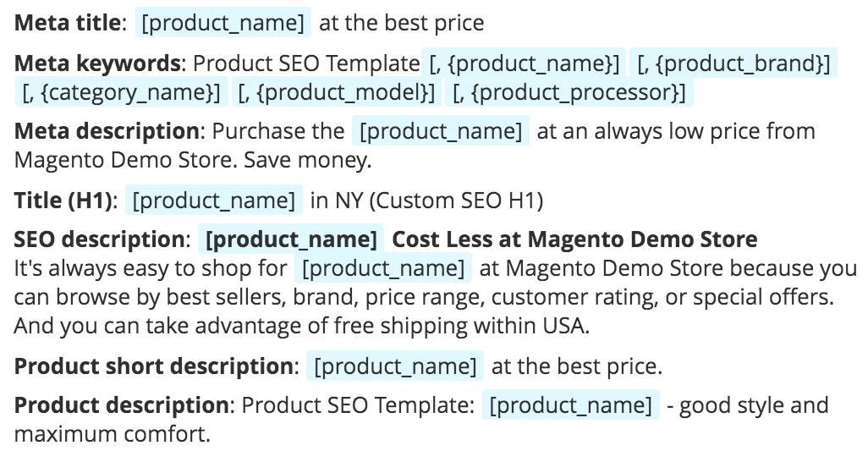The image size is (868, 462).
Task: Click the 'Product short description' label
Action: click(x=153, y=366)
